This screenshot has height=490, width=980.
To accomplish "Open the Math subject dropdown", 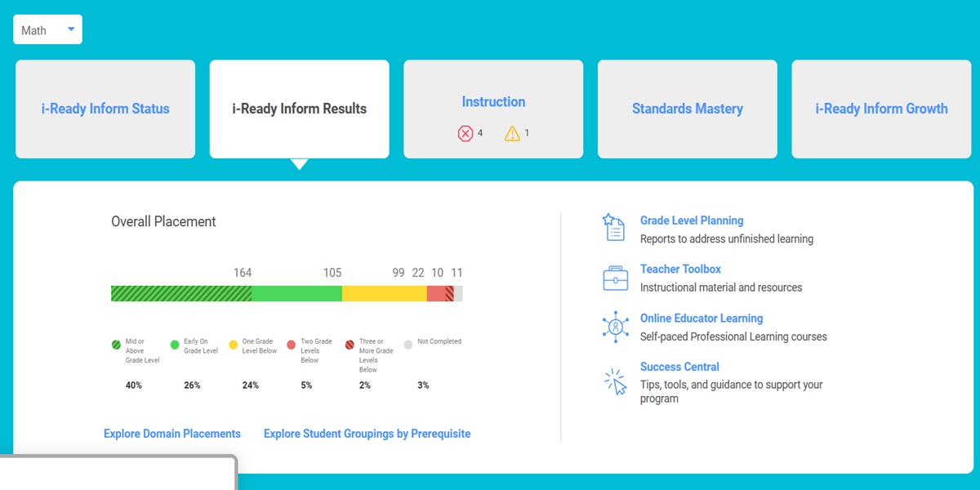I will coord(47,29).
